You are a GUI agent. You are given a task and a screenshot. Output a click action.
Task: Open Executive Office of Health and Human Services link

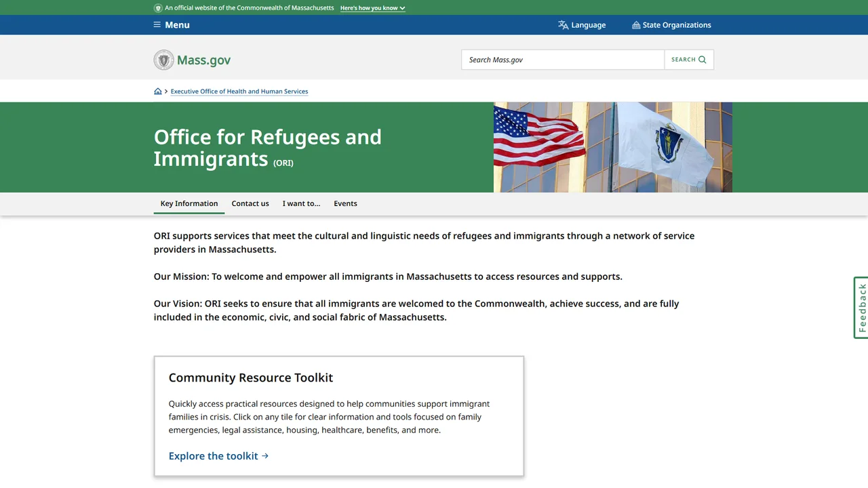point(239,91)
